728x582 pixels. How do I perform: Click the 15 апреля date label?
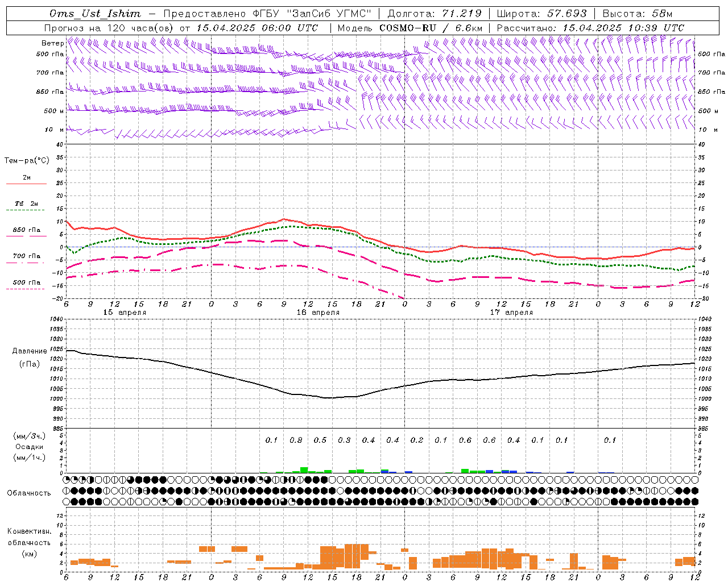[x=125, y=313]
